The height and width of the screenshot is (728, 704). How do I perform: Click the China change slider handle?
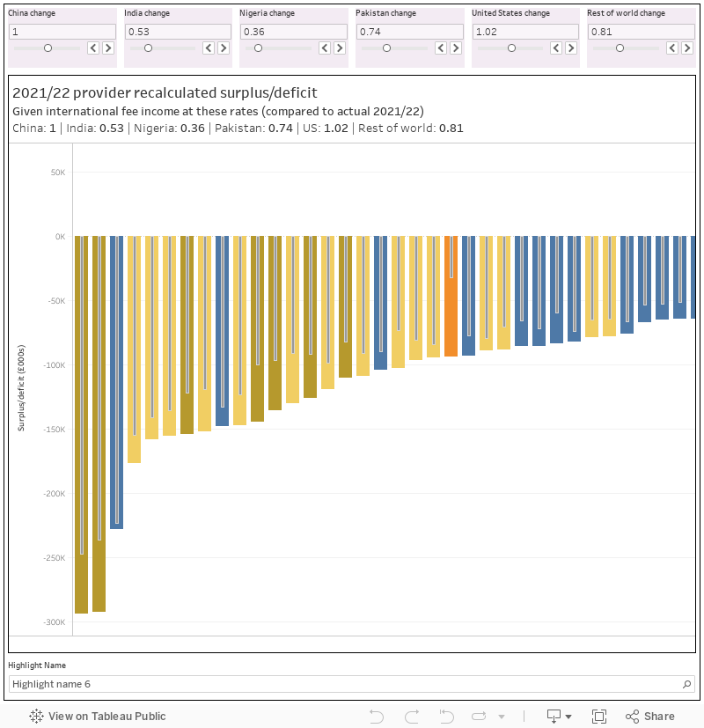[48, 48]
